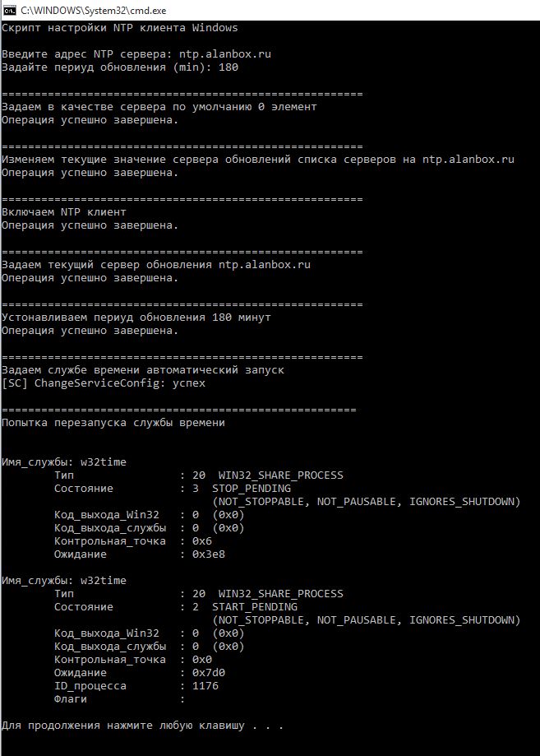Click the "[SC] ChangeServiceConfig: успех" line
This screenshot has height=756, width=540.
pyautogui.click(x=104, y=383)
